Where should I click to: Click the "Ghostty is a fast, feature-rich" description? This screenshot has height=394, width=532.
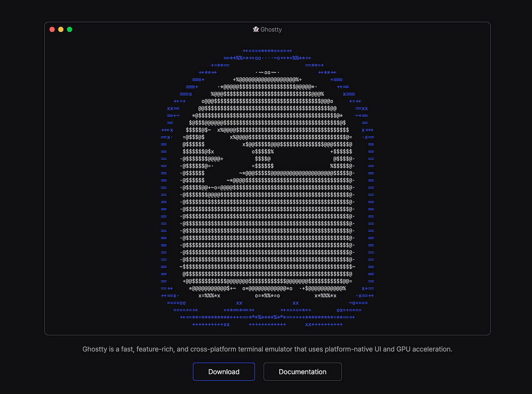(x=267, y=349)
